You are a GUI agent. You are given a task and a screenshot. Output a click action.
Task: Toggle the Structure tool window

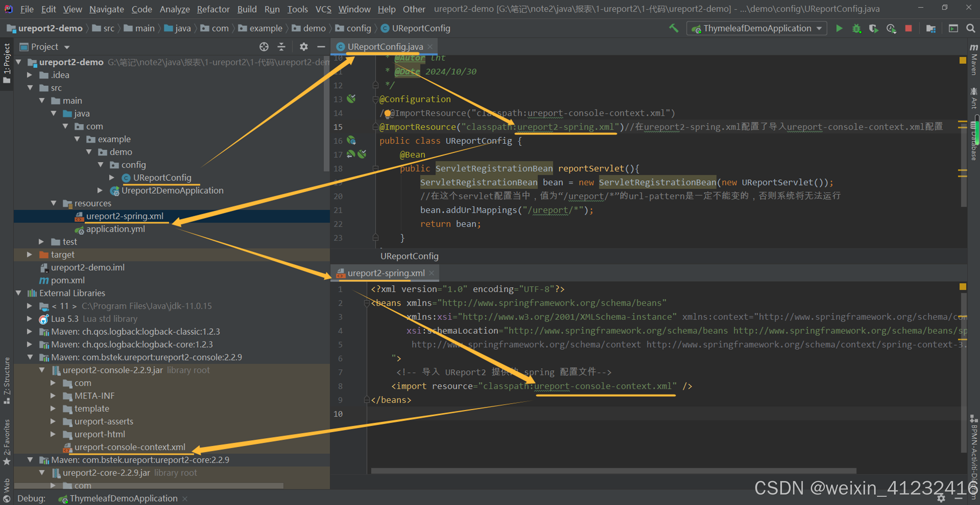[7, 380]
